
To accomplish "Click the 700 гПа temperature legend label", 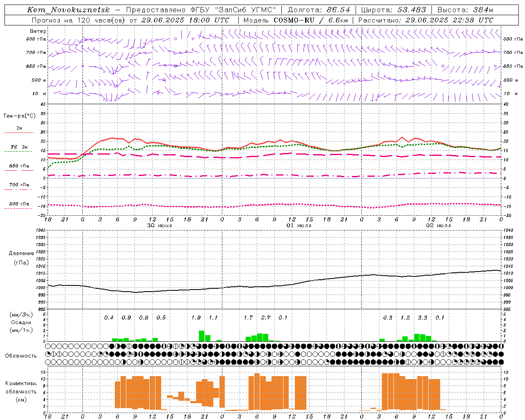I will (x=19, y=185).
